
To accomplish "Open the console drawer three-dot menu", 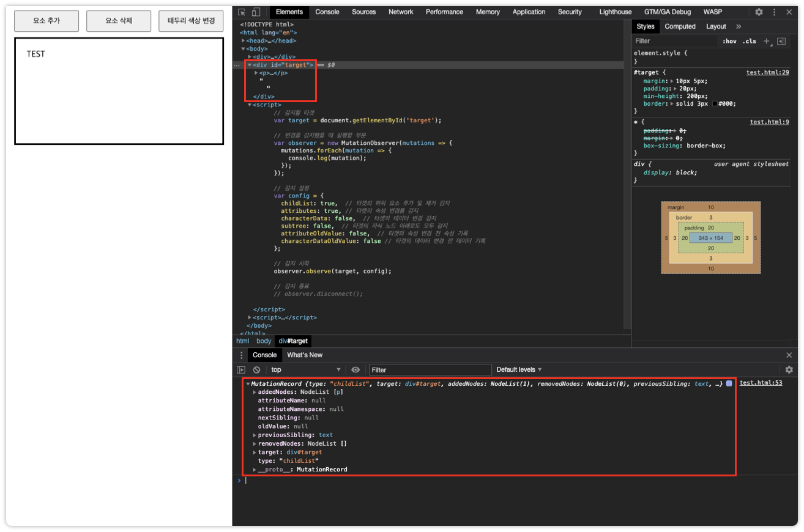I will pos(241,355).
